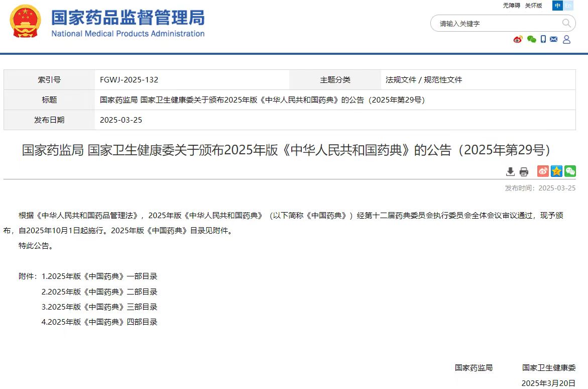
Task: Select the 中 Chinese language option
Action: 557,6
